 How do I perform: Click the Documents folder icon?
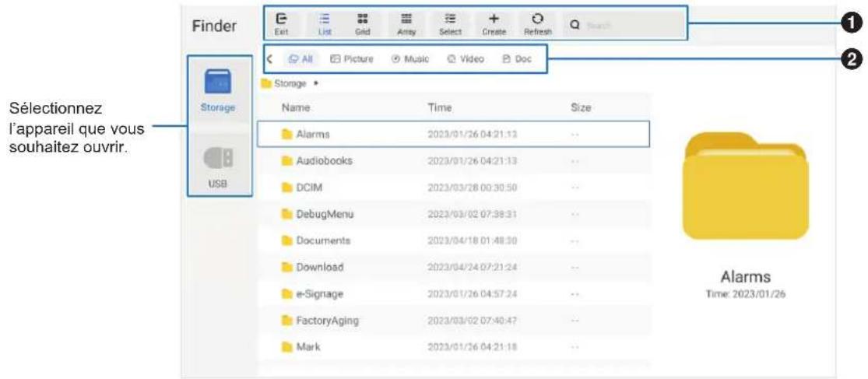click(286, 240)
